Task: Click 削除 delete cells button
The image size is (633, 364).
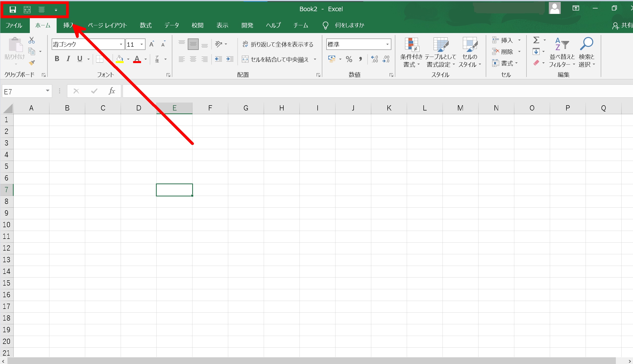Action: (x=503, y=52)
